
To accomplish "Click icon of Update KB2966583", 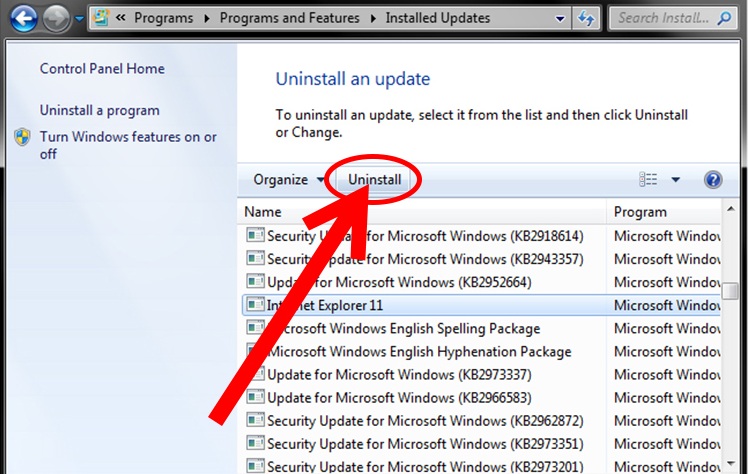I will coord(255,397).
